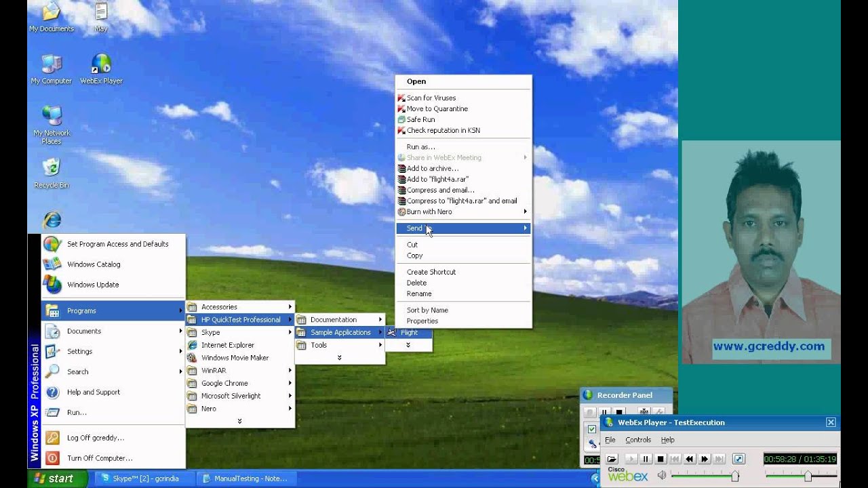Click the microphone icon in Recorder Panel
This screenshot has height=488, width=868.
pos(593,444)
